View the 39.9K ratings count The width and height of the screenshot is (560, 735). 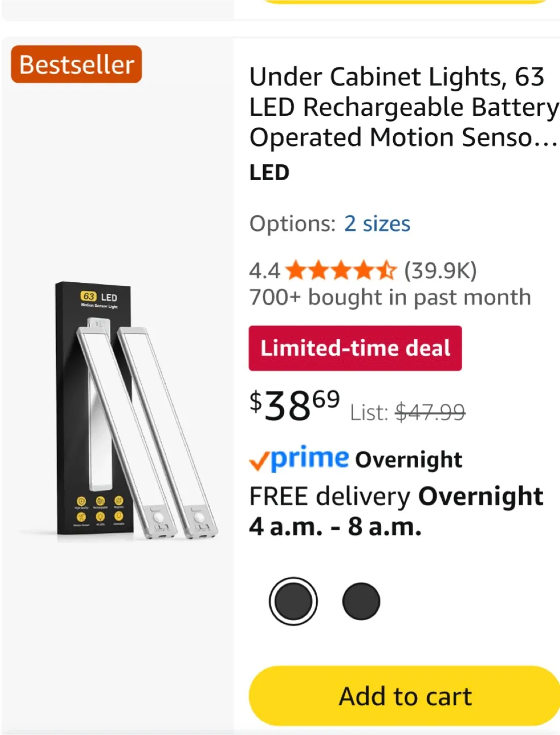(440, 270)
